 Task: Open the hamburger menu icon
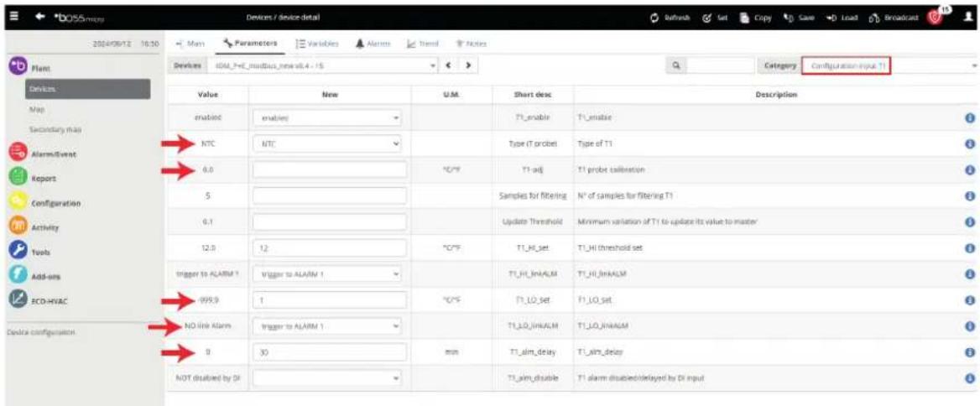click(x=15, y=16)
